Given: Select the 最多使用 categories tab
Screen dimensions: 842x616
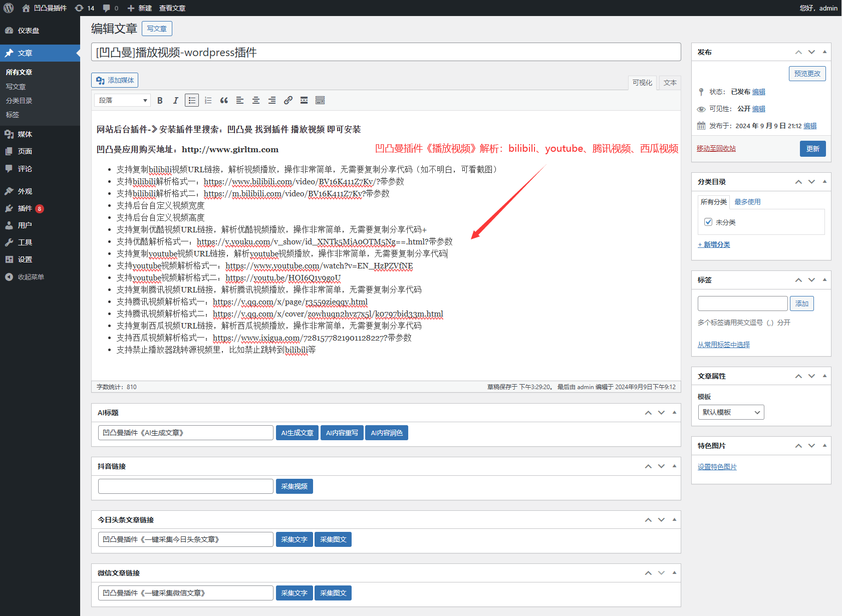Looking at the screenshot, I should point(747,202).
